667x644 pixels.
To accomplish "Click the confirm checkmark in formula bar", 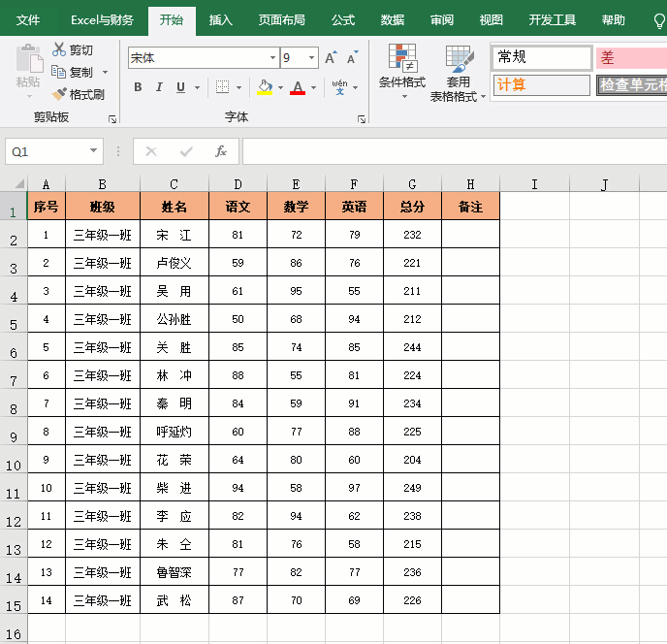I will (186, 151).
